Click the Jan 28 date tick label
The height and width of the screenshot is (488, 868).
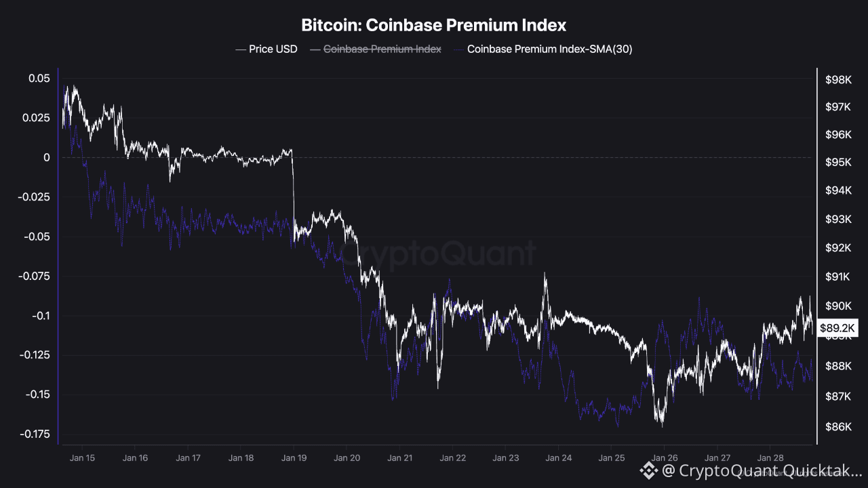[770, 457]
